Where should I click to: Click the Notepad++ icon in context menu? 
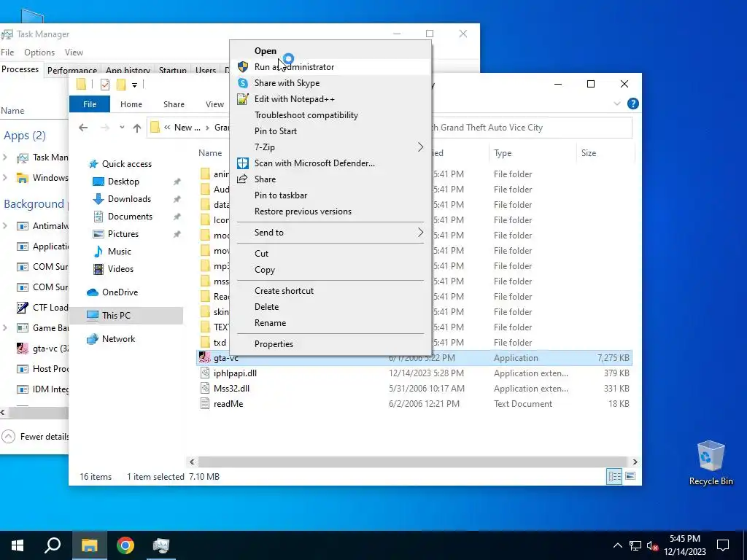243,99
